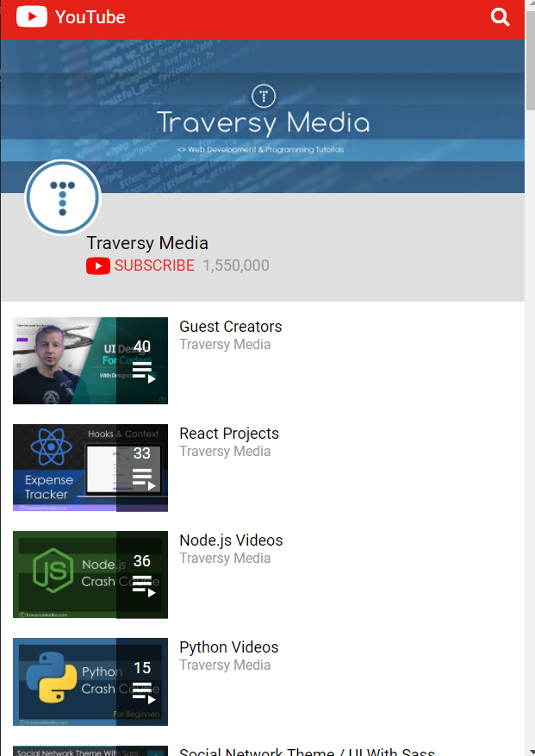The width and height of the screenshot is (535, 756).
Task: Open the Node.js Videos playlist thumbnail
Action: 90,575
